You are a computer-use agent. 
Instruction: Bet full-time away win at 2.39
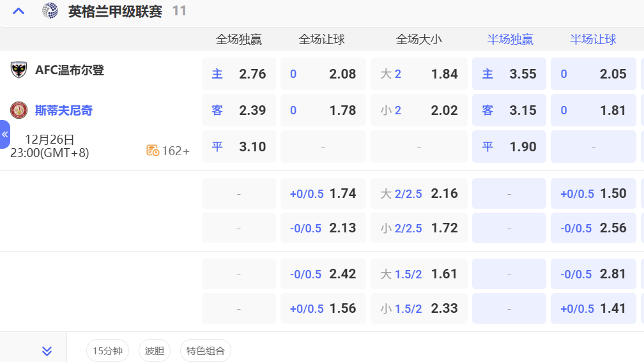[239, 110]
